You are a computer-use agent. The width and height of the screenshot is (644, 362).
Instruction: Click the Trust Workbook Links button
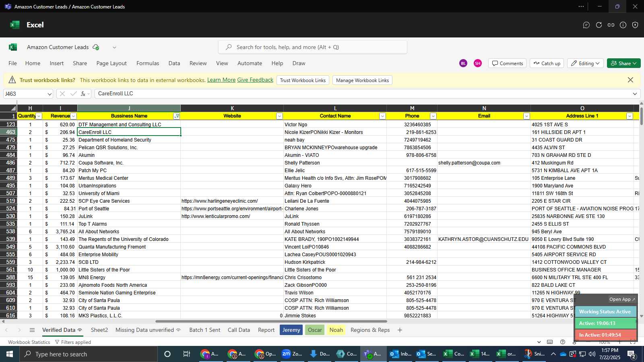[303, 80]
